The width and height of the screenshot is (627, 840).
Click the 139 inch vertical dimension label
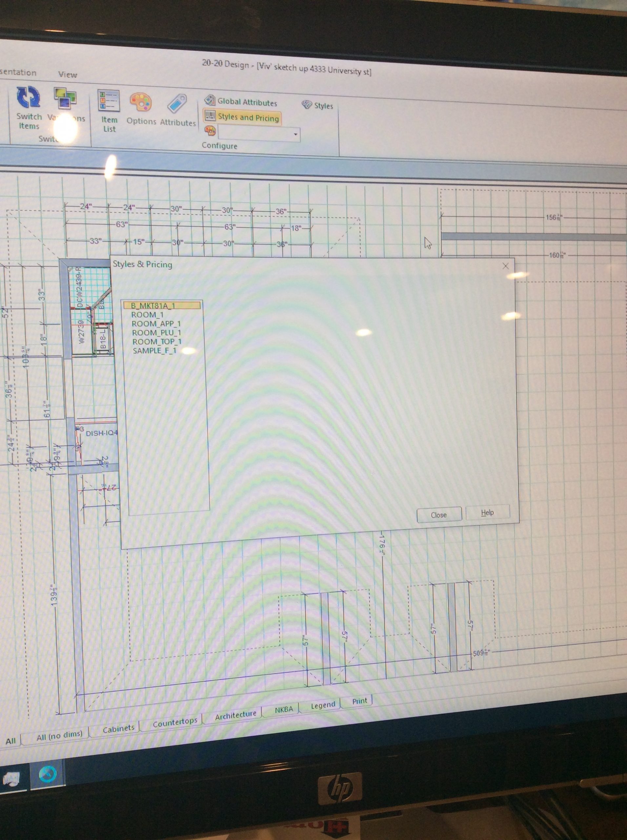pyautogui.click(x=54, y=595)
